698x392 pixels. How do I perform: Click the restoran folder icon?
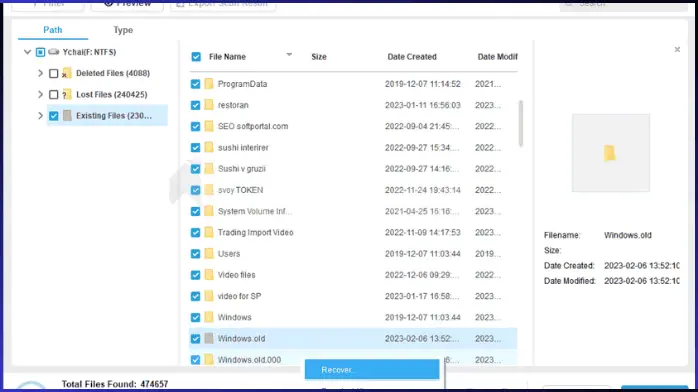coord(209,105)
